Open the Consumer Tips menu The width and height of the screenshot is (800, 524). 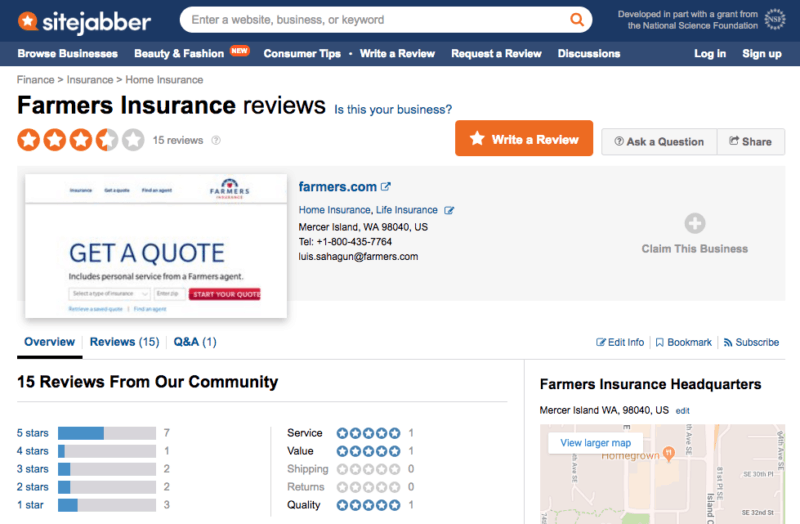pyautogui.click(x=302, y=54)
